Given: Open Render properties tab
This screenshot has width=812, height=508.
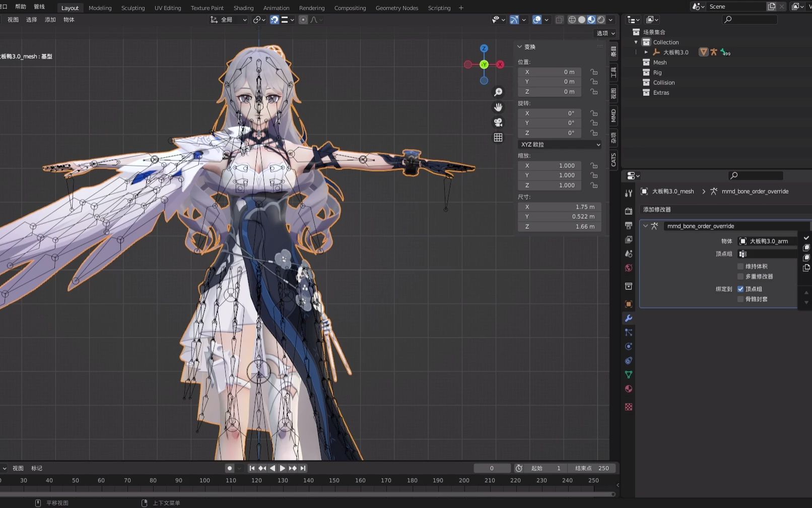Looking at the screenshot, I should point(629,211).
